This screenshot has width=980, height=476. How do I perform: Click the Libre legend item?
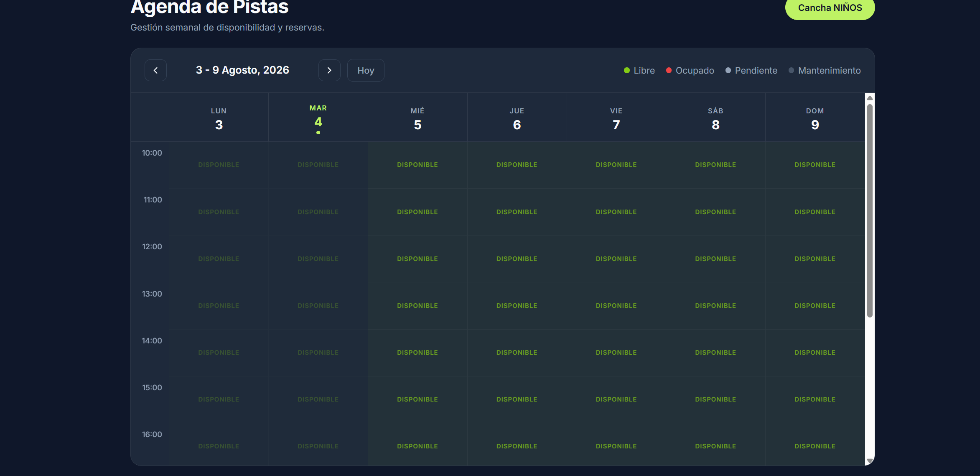coord(639,70)
